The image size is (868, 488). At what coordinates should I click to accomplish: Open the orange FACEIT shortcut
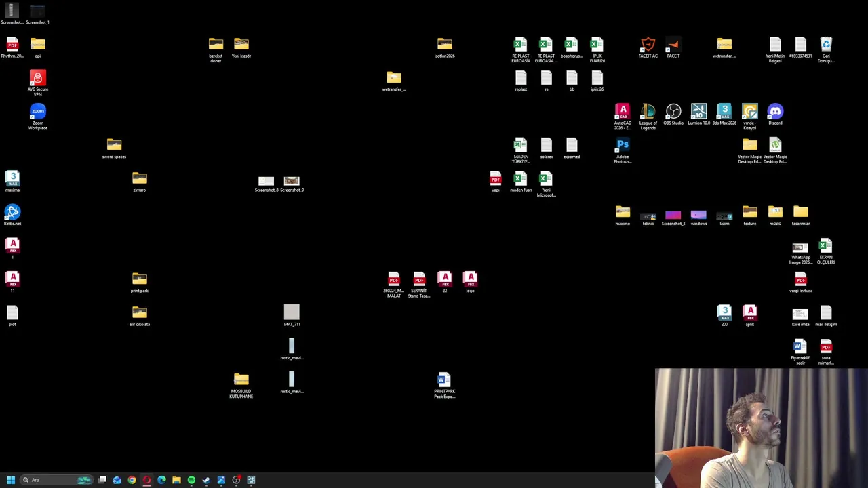coord(673,47)
